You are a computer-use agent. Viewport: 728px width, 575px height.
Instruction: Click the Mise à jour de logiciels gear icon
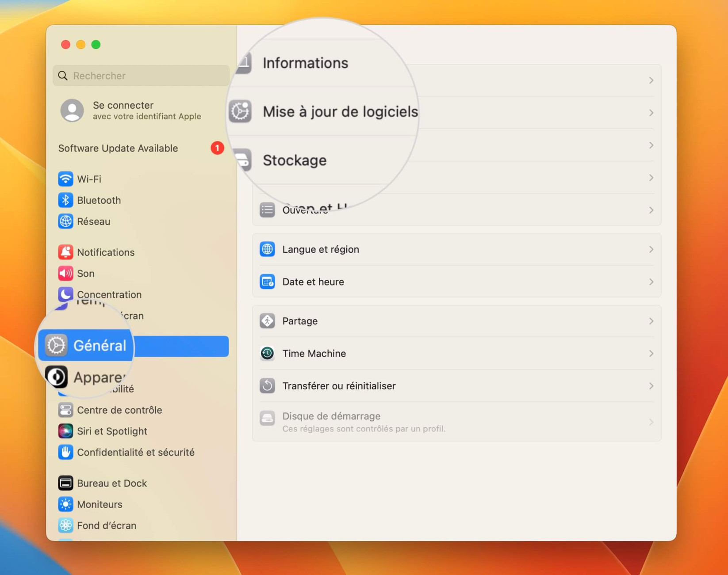click(x=240, y=111)
